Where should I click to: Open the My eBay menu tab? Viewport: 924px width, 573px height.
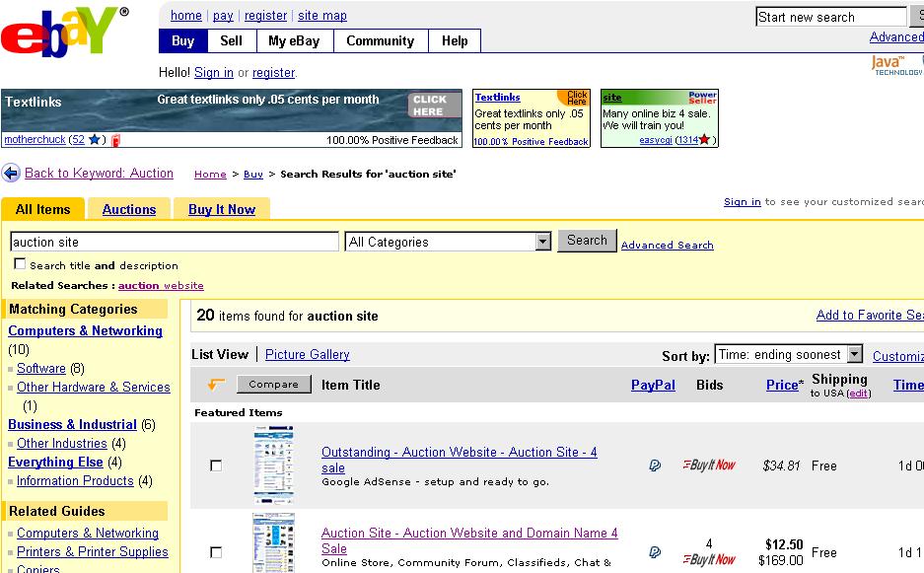294,41
